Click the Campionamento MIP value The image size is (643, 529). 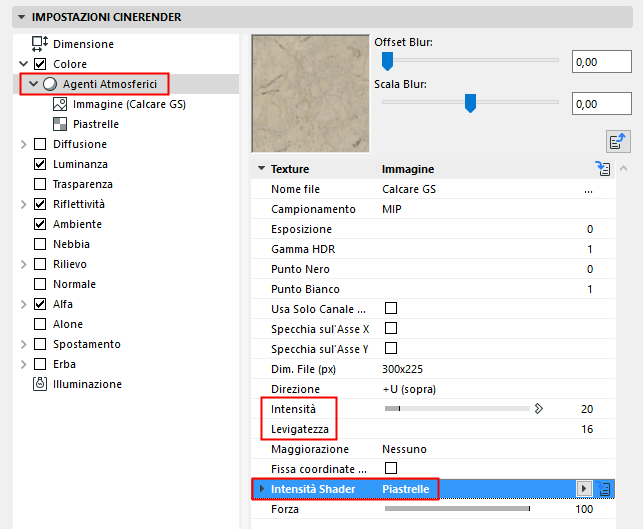392,209
